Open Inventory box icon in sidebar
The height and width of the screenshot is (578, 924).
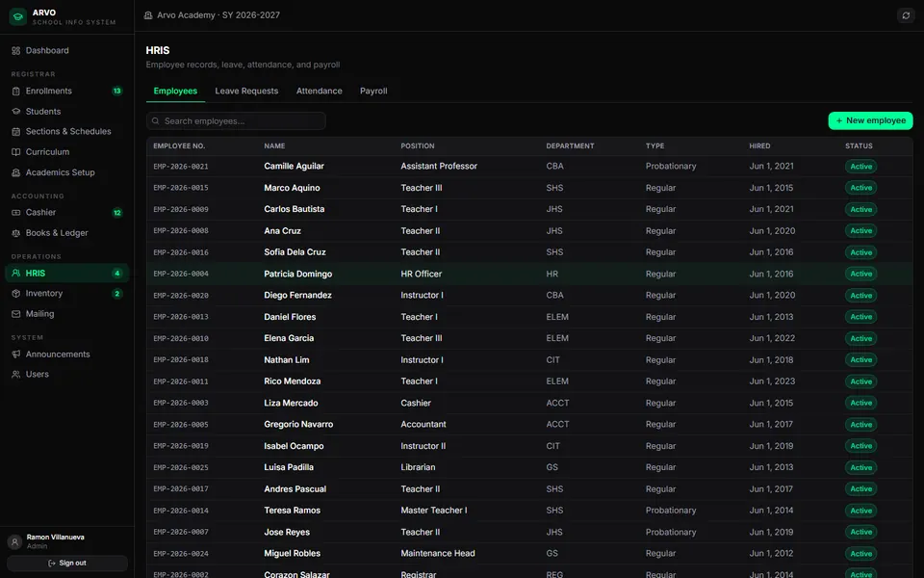point(16,294)
